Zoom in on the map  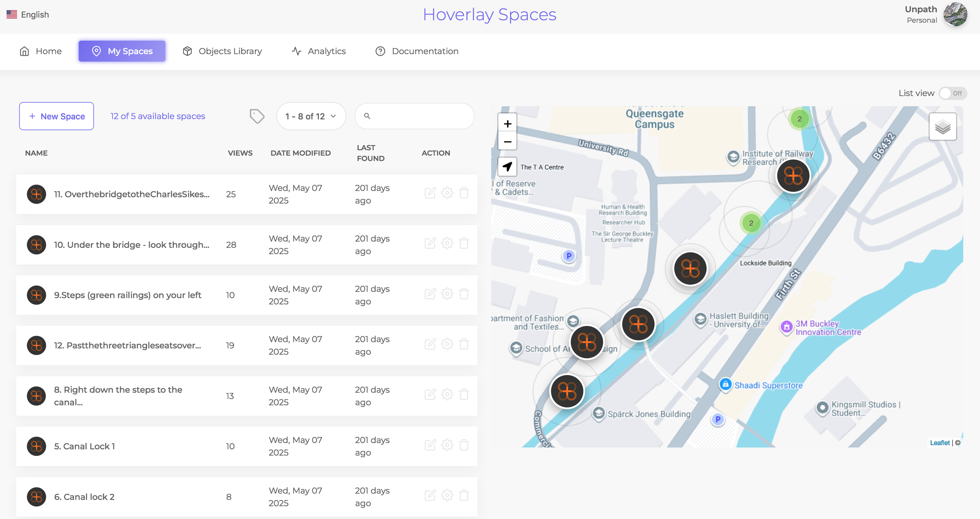tap(507, 124)
